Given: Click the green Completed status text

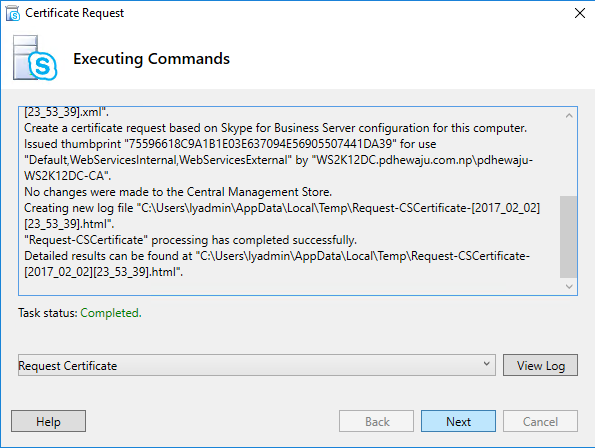Looking at the screenshot, I should point(111,313).
